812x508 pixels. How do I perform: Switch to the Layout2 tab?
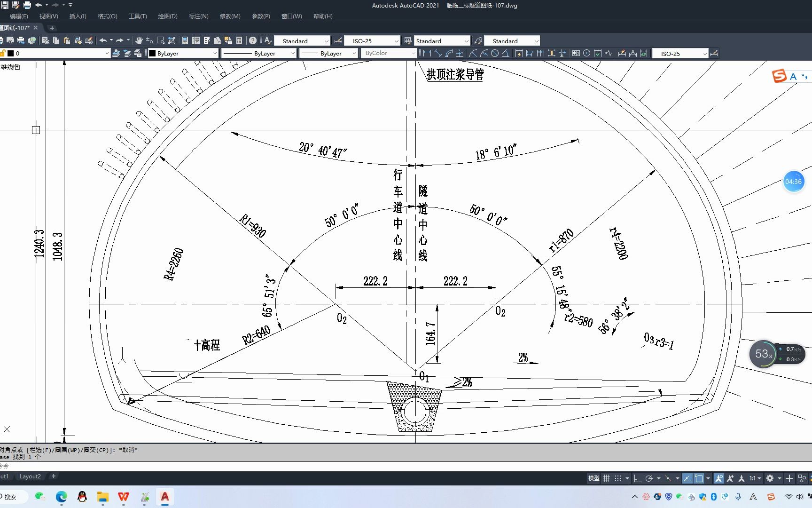(30, 476)
